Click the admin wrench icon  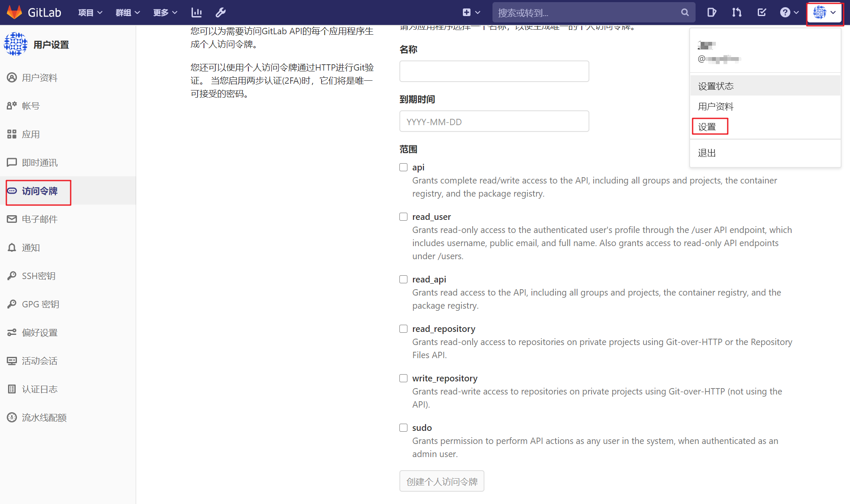tap(220, 12)
